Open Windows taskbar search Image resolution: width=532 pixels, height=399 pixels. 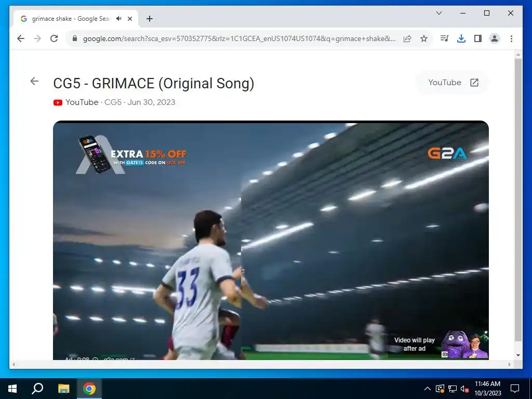pyautogui.click(x=37, y=389)
